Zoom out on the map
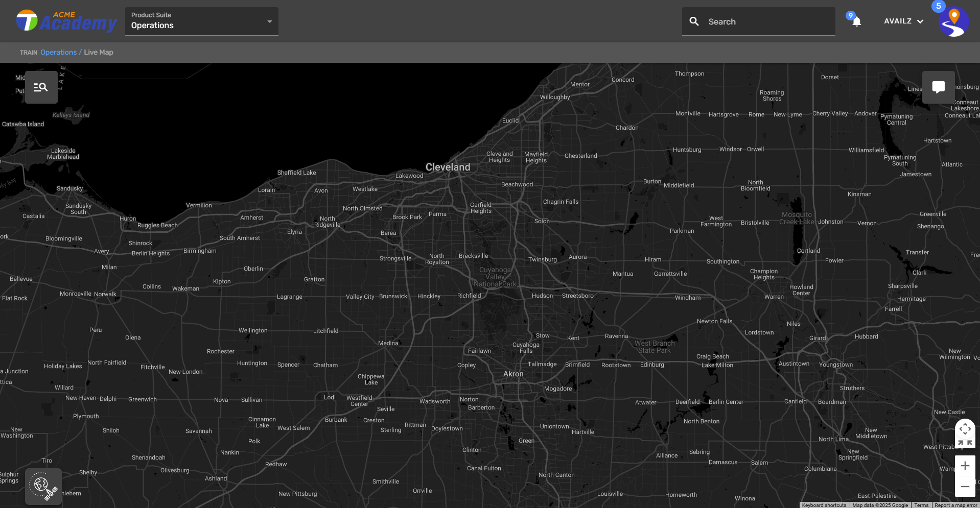The image size is (980, 508). [x=965, y=487]
